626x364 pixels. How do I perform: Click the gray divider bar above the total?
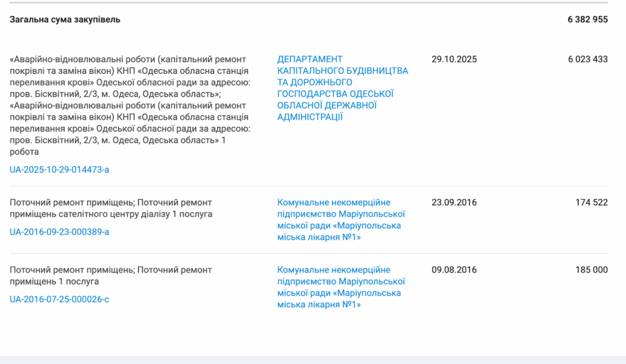coord(313,2)
